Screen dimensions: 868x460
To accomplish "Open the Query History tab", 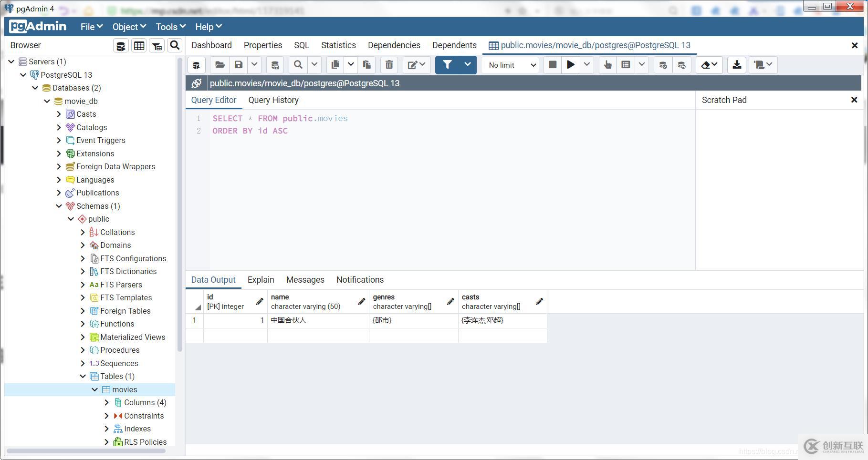I will [x=273, y=100].
